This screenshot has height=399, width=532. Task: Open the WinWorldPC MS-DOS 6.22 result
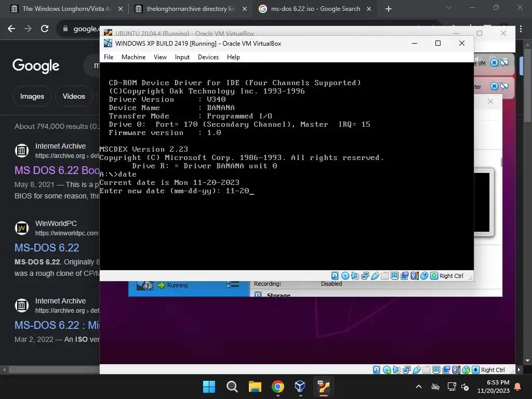tap(47, 247)
